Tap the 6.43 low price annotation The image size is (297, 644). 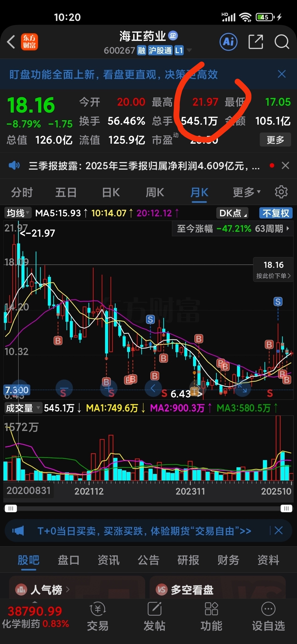pyautogui.click(x=181, y=394)
